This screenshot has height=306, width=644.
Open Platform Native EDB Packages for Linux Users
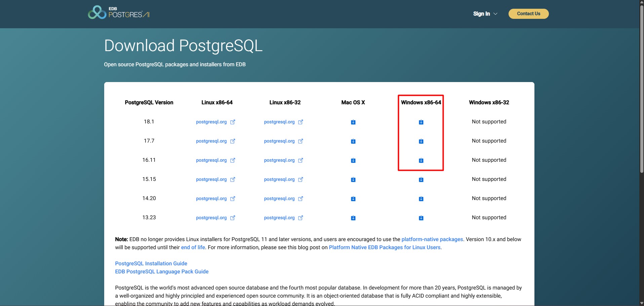point(385,247)
